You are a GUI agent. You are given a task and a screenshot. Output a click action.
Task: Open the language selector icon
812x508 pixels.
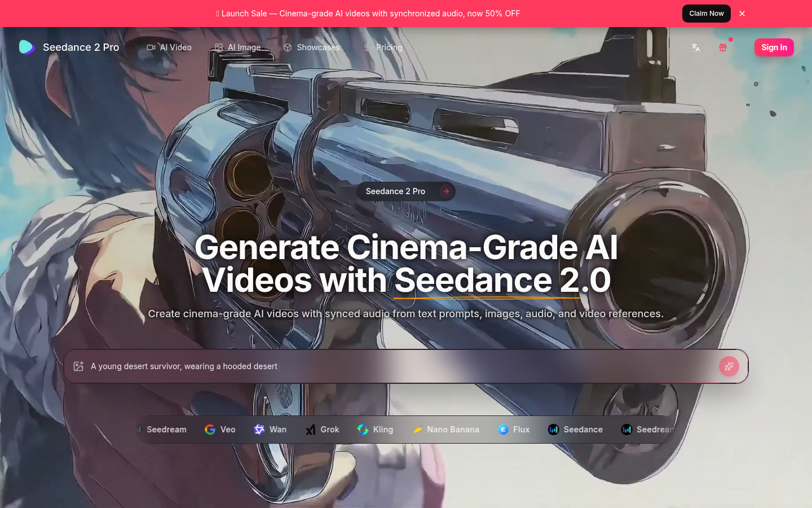point(696,47)
